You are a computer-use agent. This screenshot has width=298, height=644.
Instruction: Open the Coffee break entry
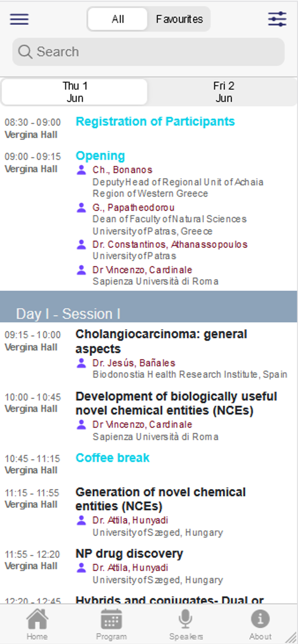click(113, 458)
